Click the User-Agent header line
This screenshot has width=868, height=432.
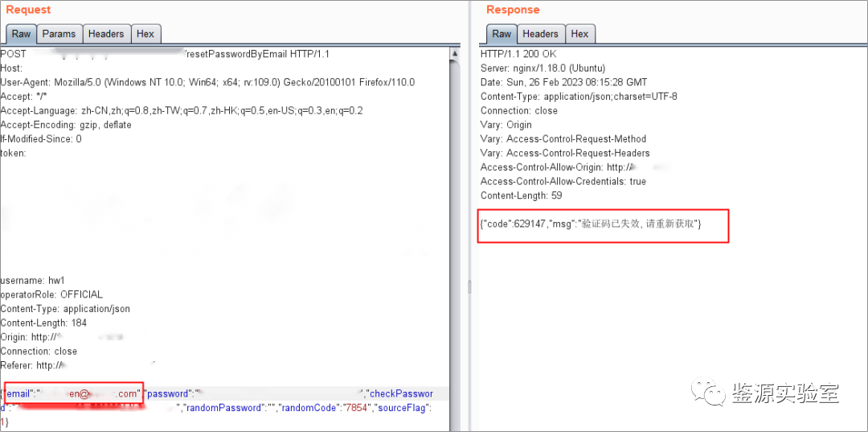coord(207,82)
